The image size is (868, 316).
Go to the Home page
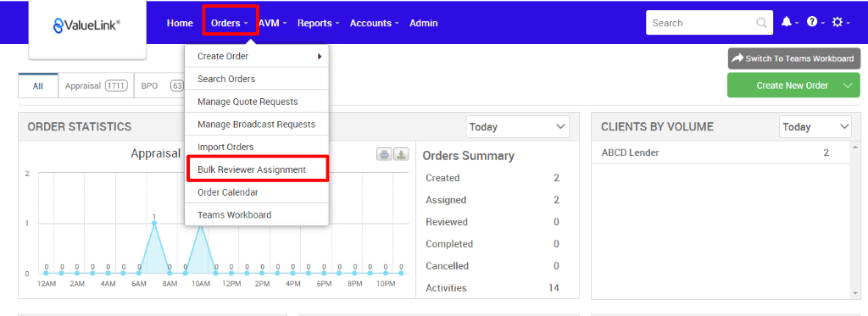click(180, 23)
